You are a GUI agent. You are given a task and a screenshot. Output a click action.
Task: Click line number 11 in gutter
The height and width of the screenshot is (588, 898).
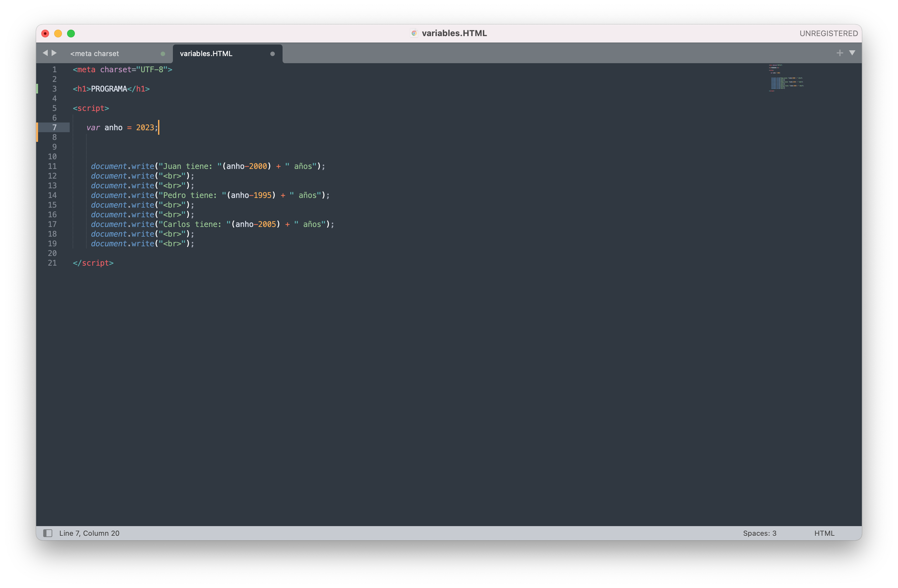click(52, 166)
